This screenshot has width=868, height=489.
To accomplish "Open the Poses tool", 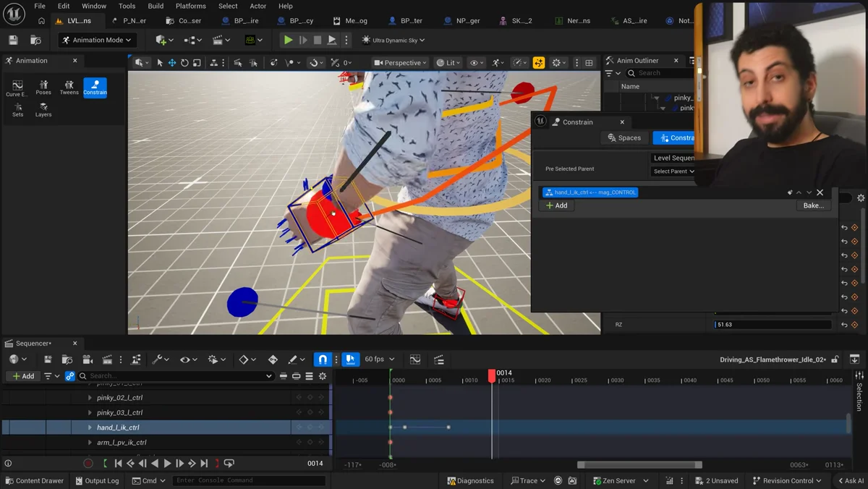I will (x=43, y=88).
